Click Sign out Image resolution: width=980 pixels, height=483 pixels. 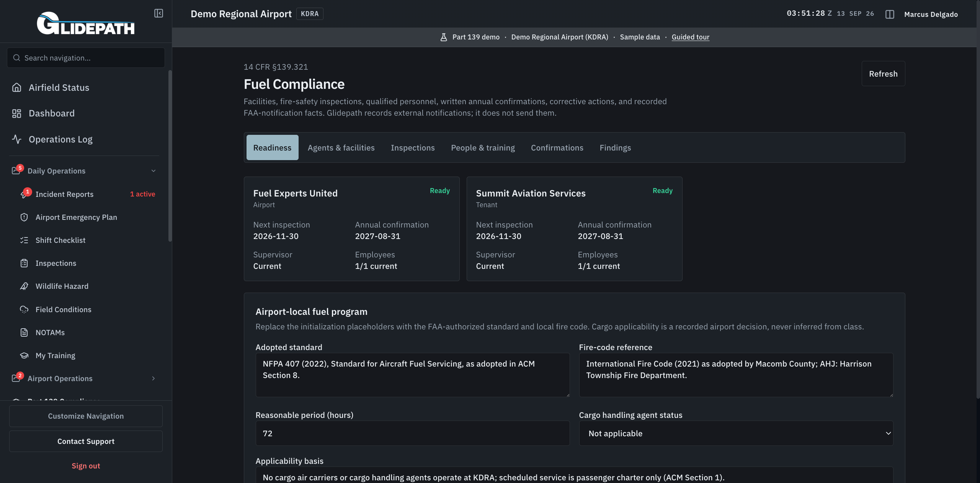point(86,466)
